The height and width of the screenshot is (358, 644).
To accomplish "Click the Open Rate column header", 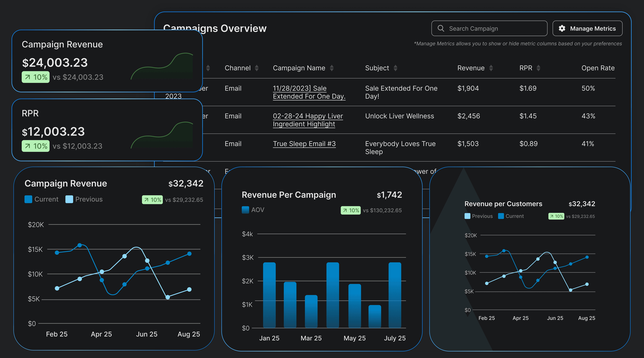I will (x=598, y=68).
